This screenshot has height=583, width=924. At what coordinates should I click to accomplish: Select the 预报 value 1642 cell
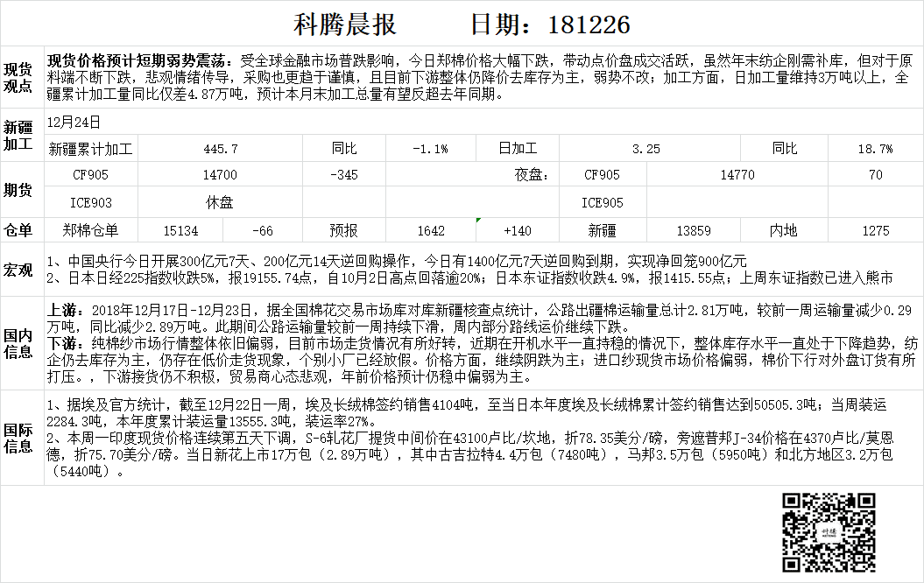[432, 231]
